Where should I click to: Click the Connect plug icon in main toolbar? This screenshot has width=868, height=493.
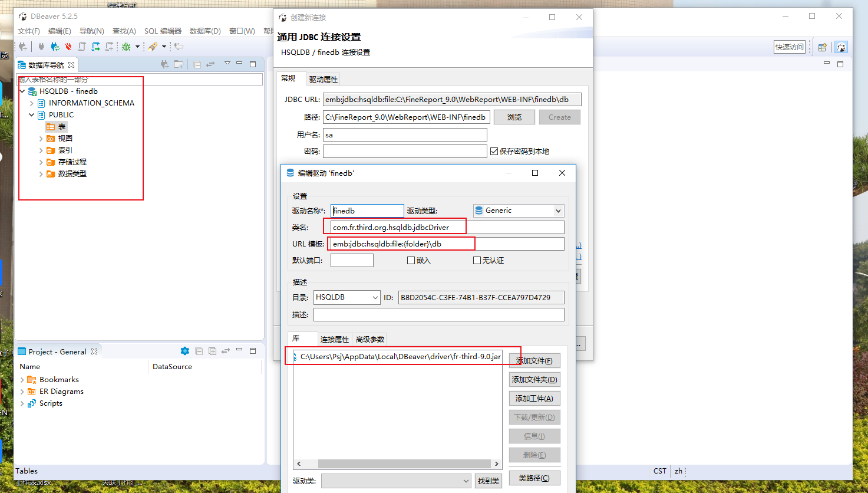click(41, 47)
